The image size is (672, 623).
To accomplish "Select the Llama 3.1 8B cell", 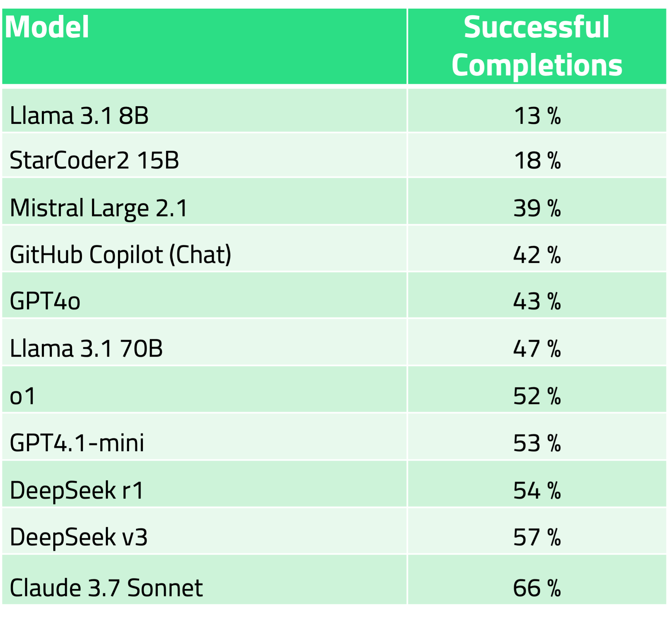I will click(79, 115).
